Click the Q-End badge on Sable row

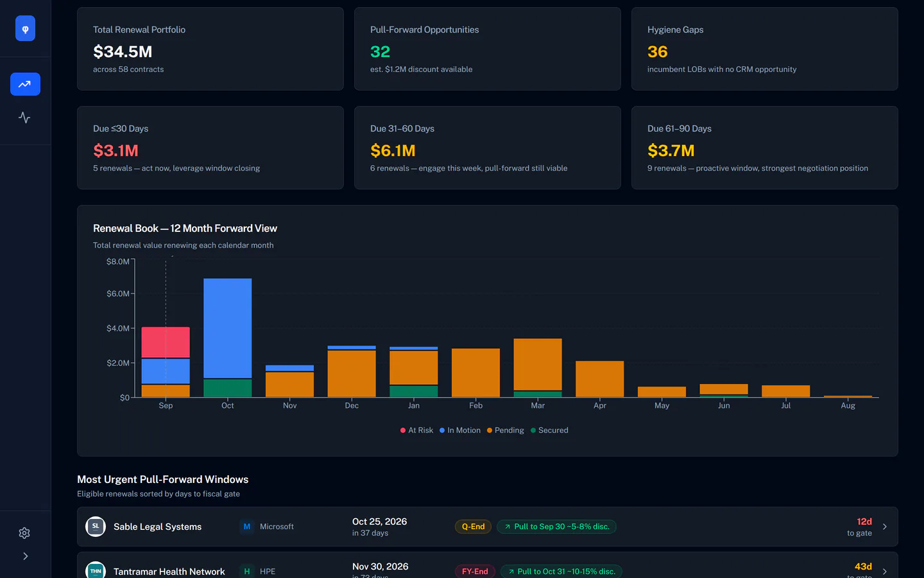(x=474, y=527)
